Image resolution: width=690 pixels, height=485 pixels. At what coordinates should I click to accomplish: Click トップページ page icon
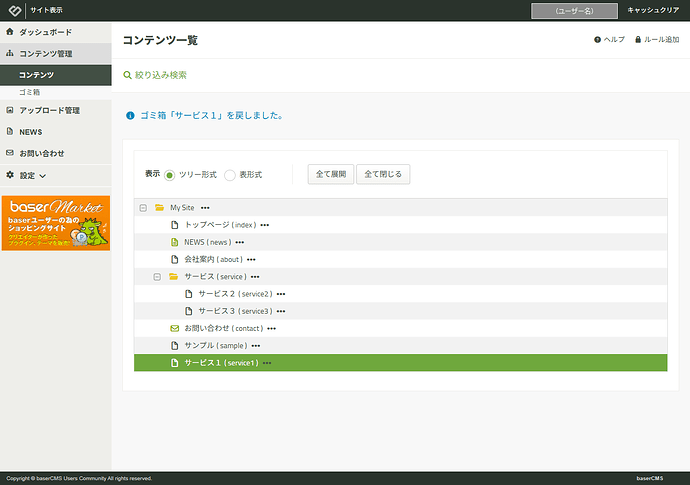[x=175, y=225]
